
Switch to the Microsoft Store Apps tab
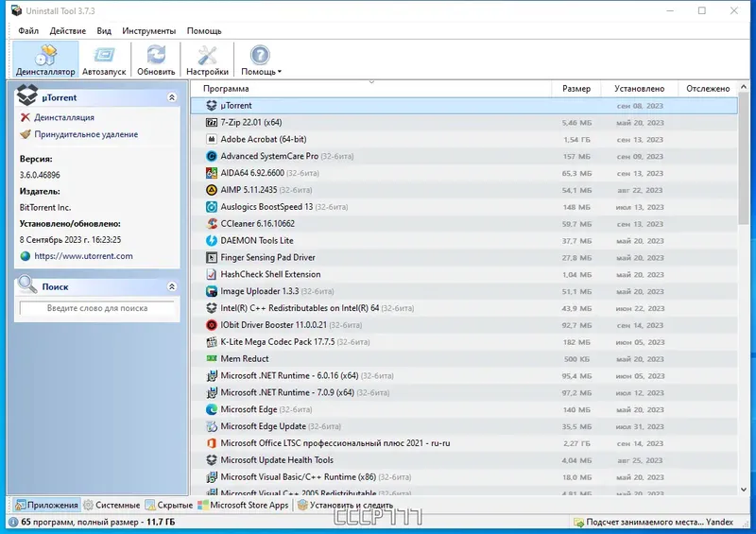[x=244, y=505]
